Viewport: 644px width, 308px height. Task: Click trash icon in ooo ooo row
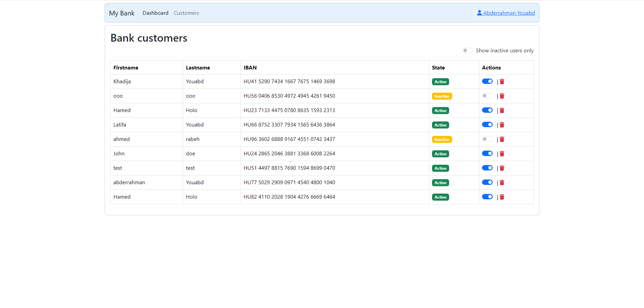502,96
